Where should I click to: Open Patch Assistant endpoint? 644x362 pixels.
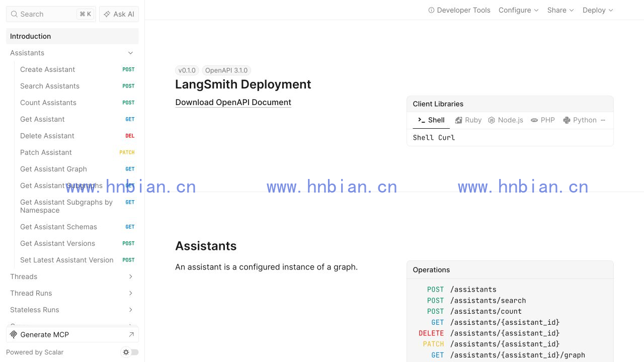coord(77,152)
